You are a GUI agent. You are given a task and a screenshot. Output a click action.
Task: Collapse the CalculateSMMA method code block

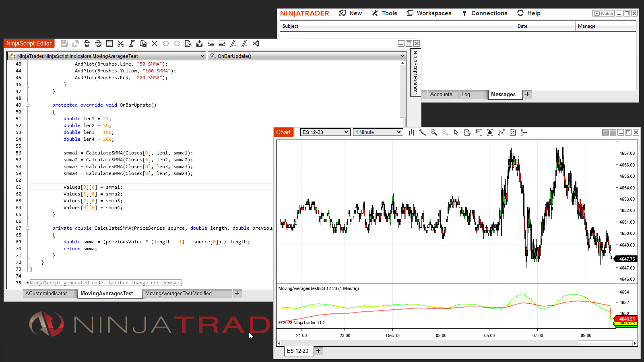tap(28, 228)
